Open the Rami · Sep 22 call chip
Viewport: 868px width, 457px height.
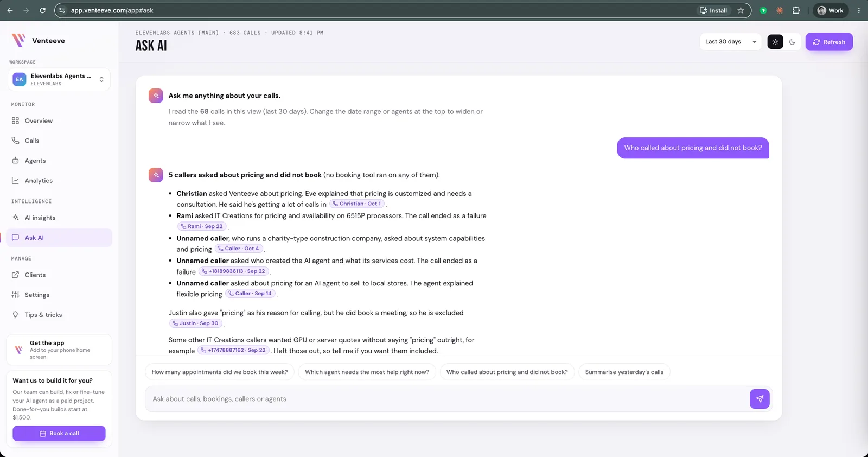pyautogui.click(x=202, y=226)
